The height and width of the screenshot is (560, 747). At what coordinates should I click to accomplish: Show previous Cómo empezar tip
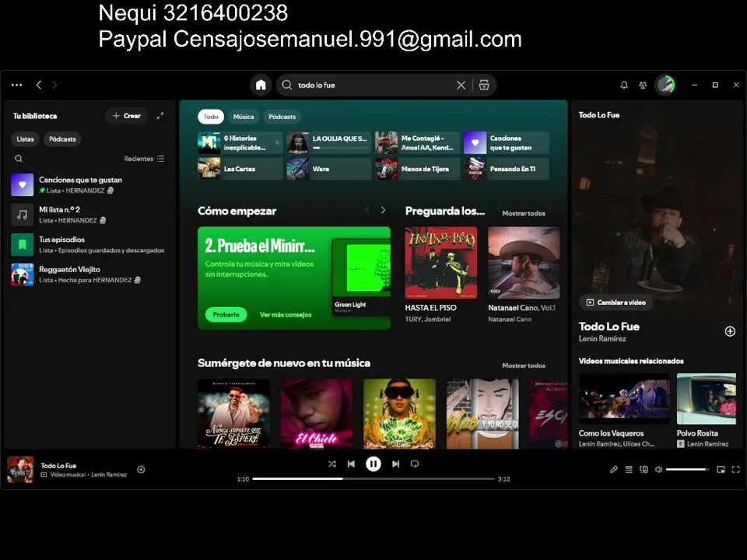(367, 210)
